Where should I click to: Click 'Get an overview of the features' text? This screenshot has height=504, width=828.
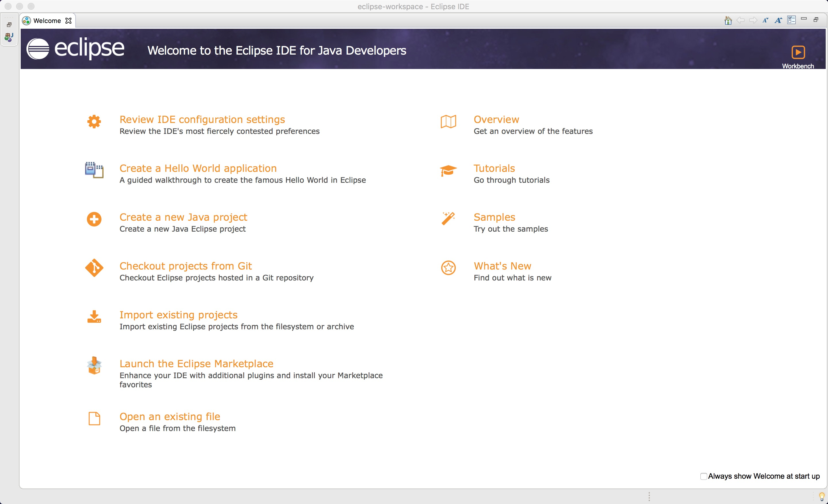click(533, 131)
